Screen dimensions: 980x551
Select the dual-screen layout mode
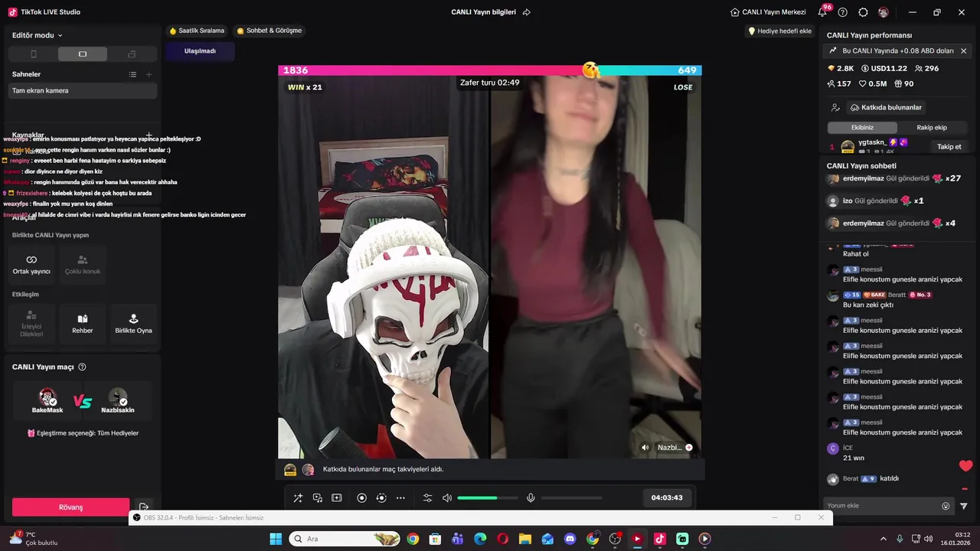132,54
